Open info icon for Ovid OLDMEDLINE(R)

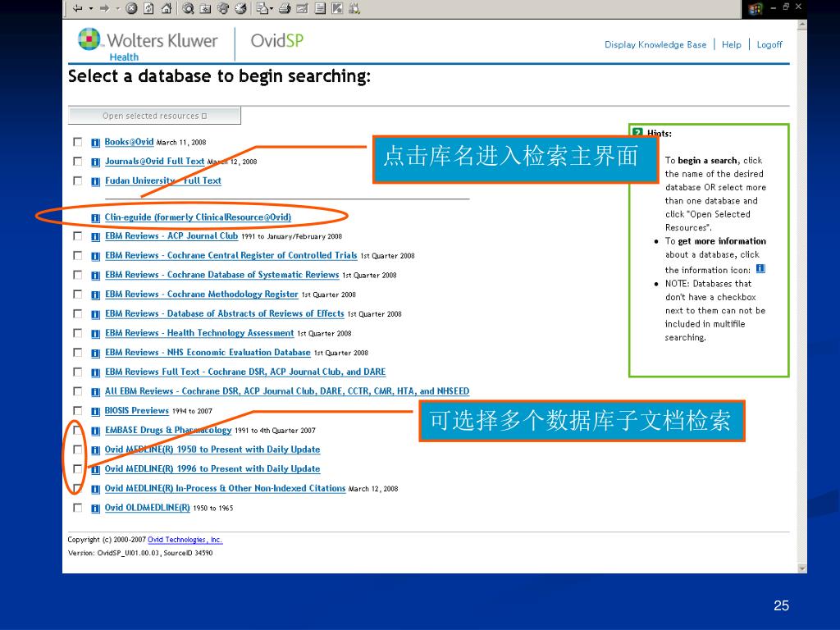95,509
